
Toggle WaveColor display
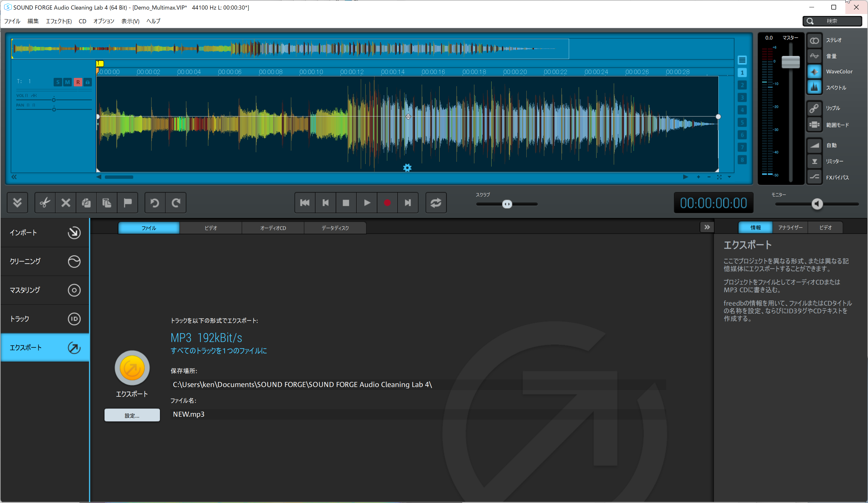pyautogui.click(x=814, y=72)
